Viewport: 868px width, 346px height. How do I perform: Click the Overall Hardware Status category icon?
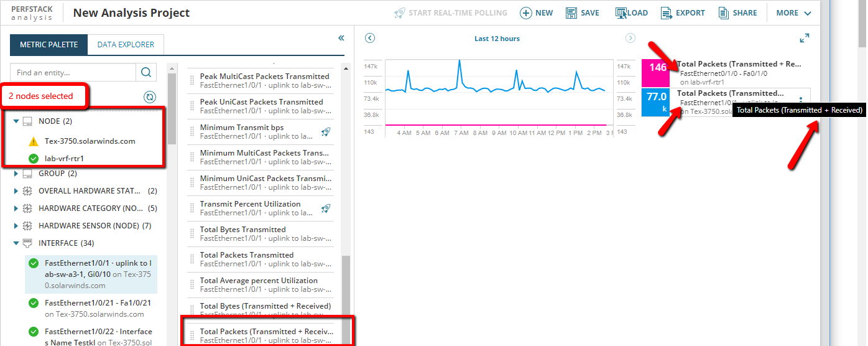[27, 191]
